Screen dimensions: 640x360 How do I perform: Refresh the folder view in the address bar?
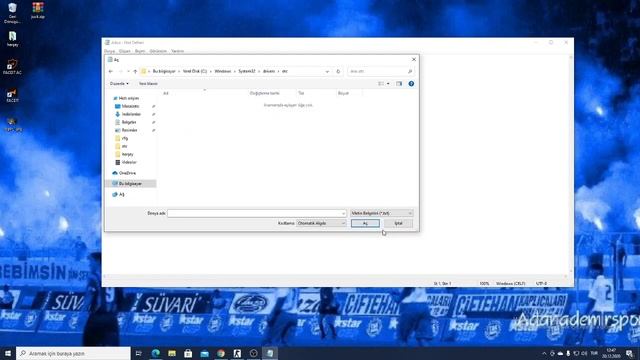[x=338, y=71]
